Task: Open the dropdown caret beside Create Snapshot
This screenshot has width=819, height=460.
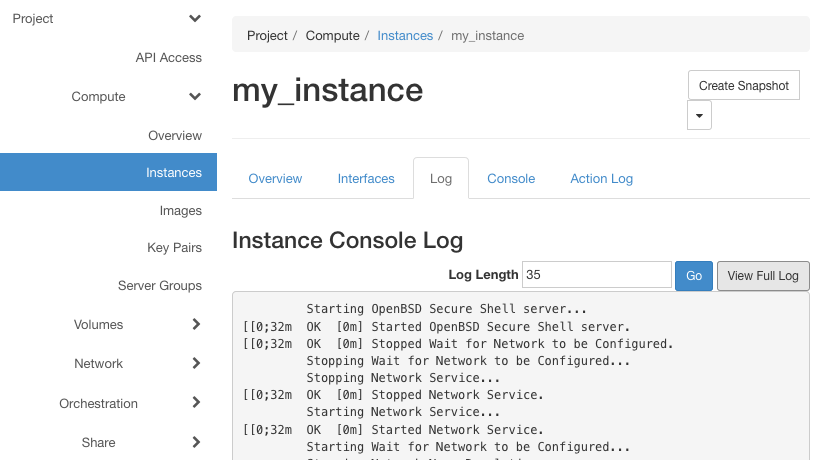Action: point(699,115)
